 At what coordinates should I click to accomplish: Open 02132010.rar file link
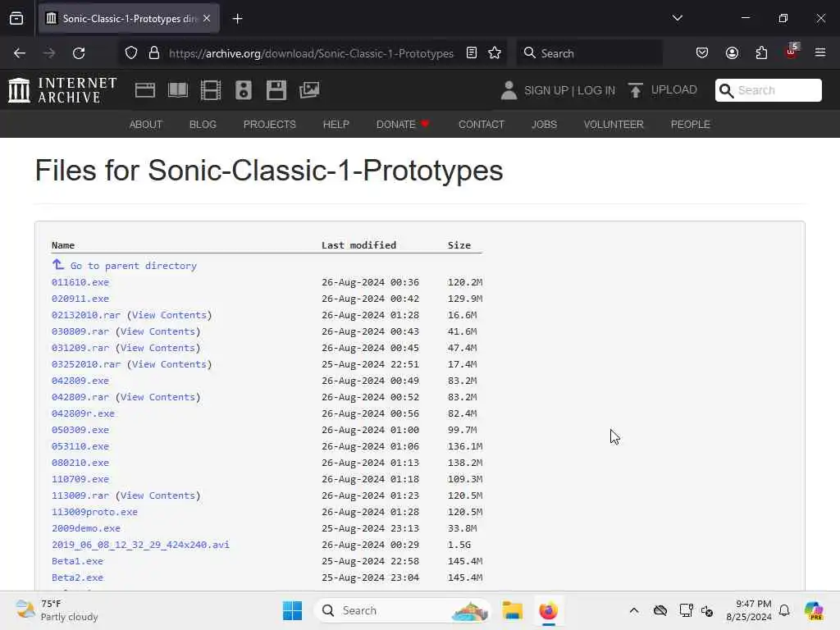click(x=86, y=315)
